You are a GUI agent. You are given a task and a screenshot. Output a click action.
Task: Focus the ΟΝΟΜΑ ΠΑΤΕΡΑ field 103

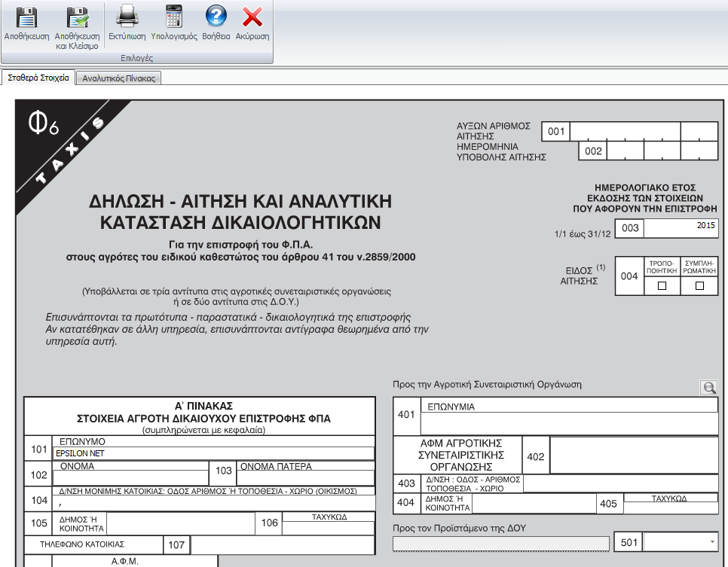click(305, 478)
